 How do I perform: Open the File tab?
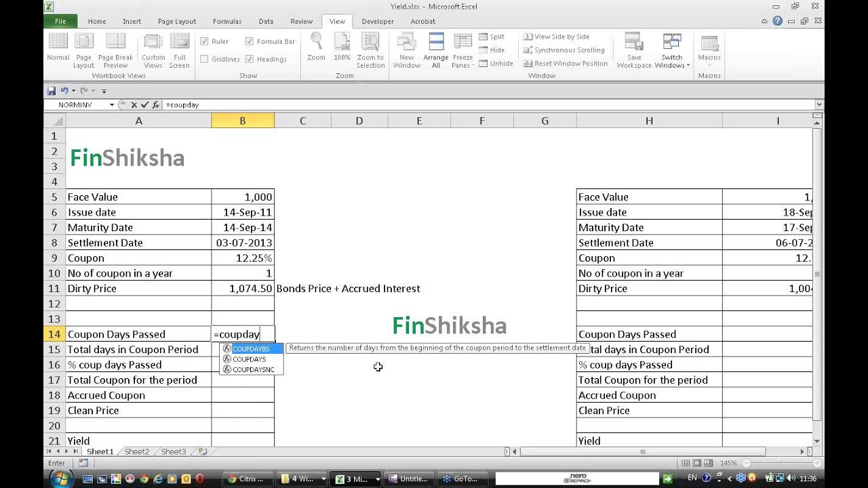[x=60, y=21]
